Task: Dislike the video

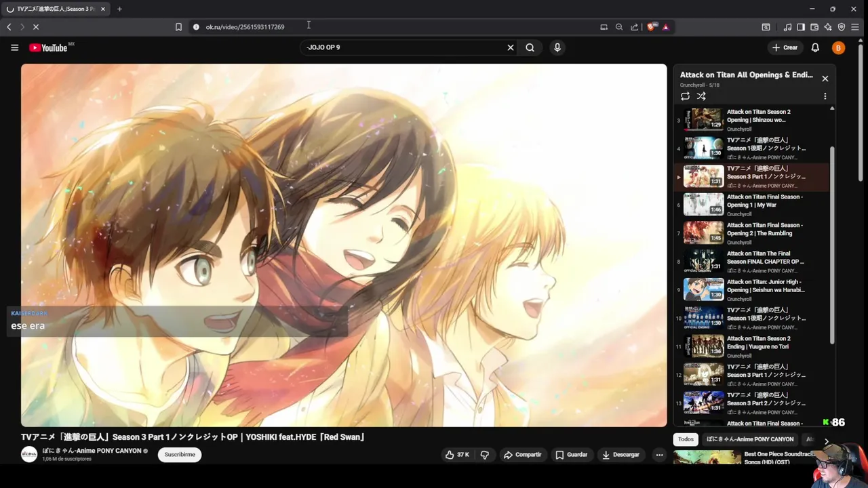Action: (485, 455)
